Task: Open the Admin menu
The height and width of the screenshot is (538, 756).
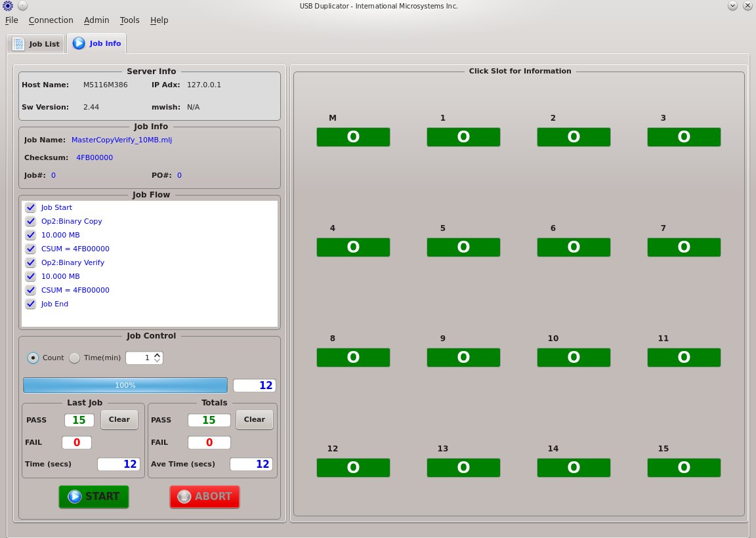Action: click(96, 20)
